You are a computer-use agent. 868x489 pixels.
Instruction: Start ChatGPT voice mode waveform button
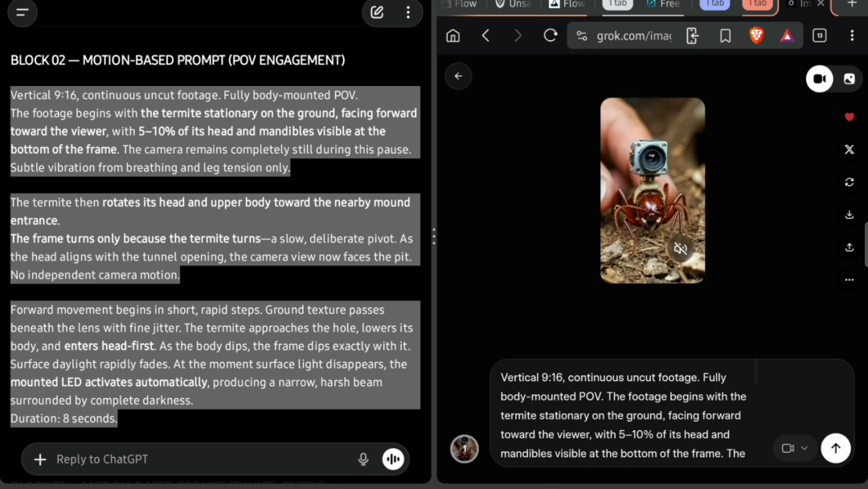click(393, 459)
